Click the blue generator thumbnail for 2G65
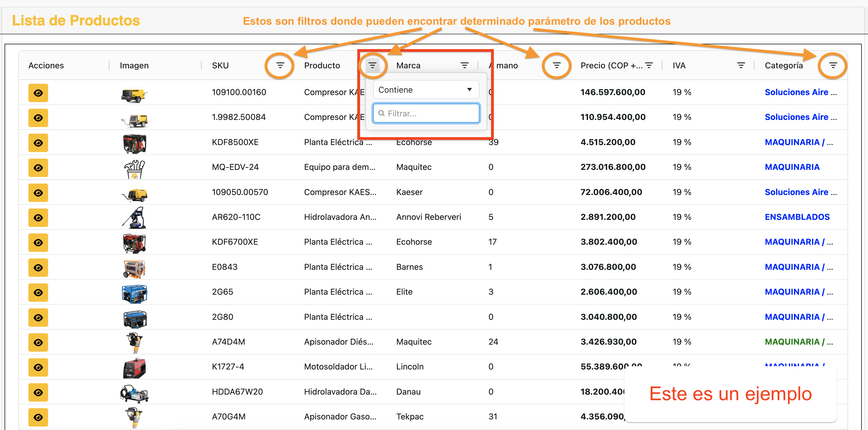 pos(135,293)
